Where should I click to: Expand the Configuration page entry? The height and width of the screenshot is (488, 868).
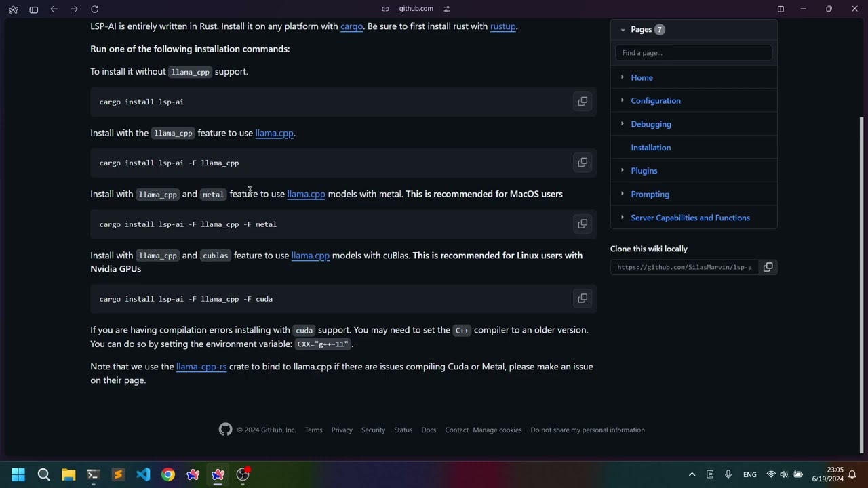(622, 100)
